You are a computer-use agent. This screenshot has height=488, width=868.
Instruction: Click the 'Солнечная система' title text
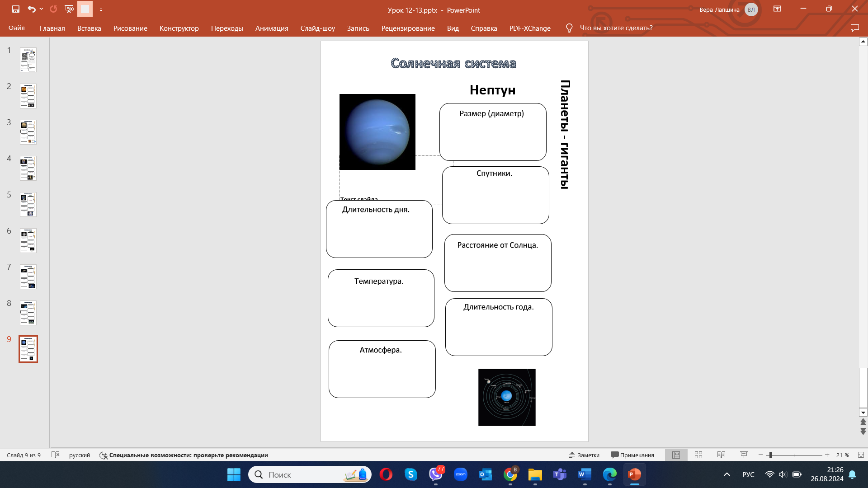pos(453,63)
